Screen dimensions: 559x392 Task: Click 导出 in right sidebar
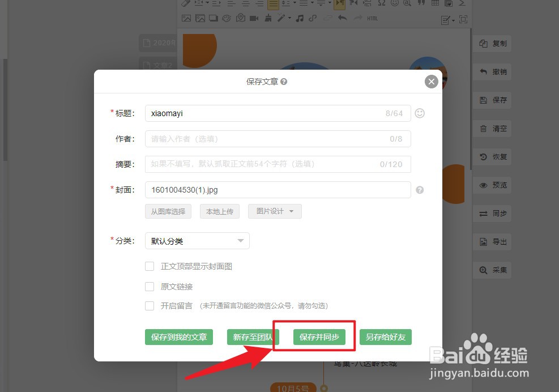pos(492,242)
